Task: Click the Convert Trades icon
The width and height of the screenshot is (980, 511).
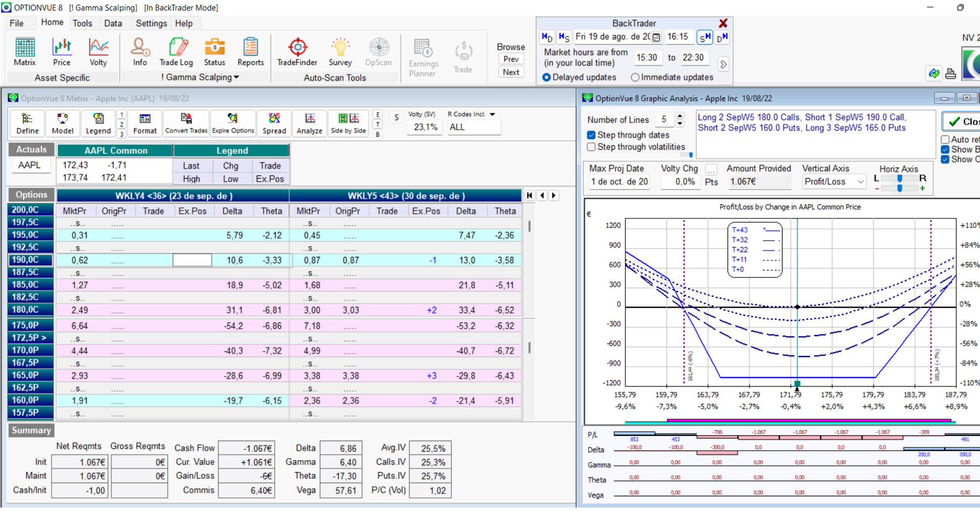Action: coord(186,124)
